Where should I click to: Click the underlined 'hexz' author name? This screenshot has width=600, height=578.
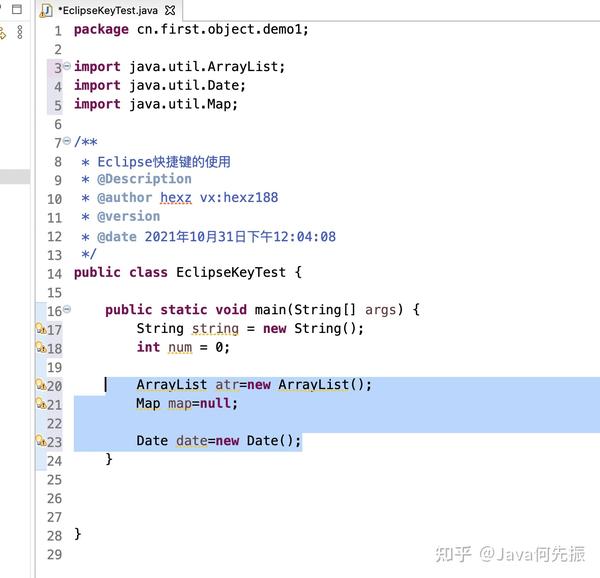click(x=176, y=198)
